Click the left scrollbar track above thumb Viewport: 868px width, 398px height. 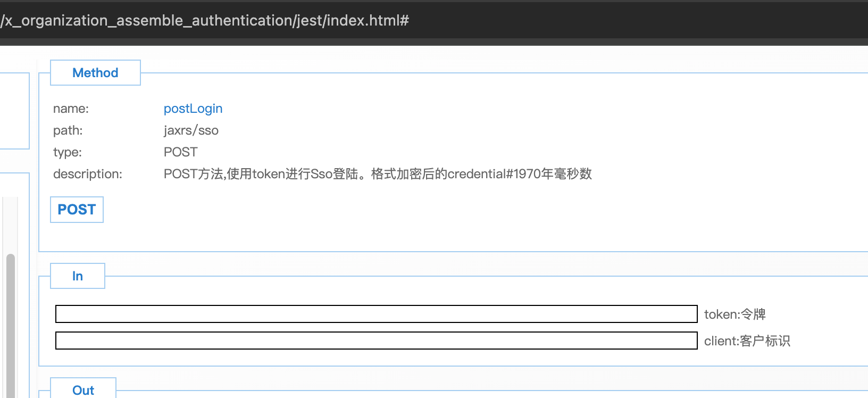point(11,223)
